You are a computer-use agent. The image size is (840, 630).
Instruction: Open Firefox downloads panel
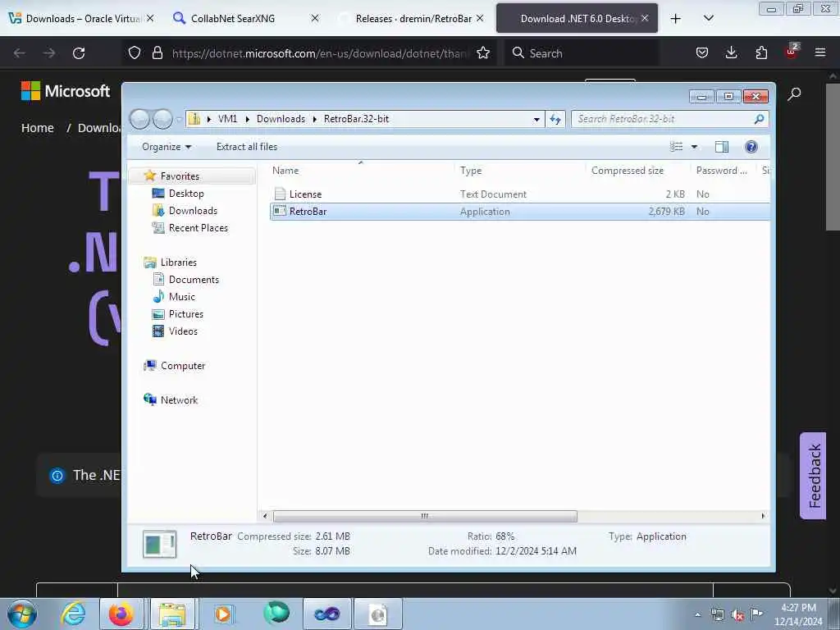[x=731, y=52]
